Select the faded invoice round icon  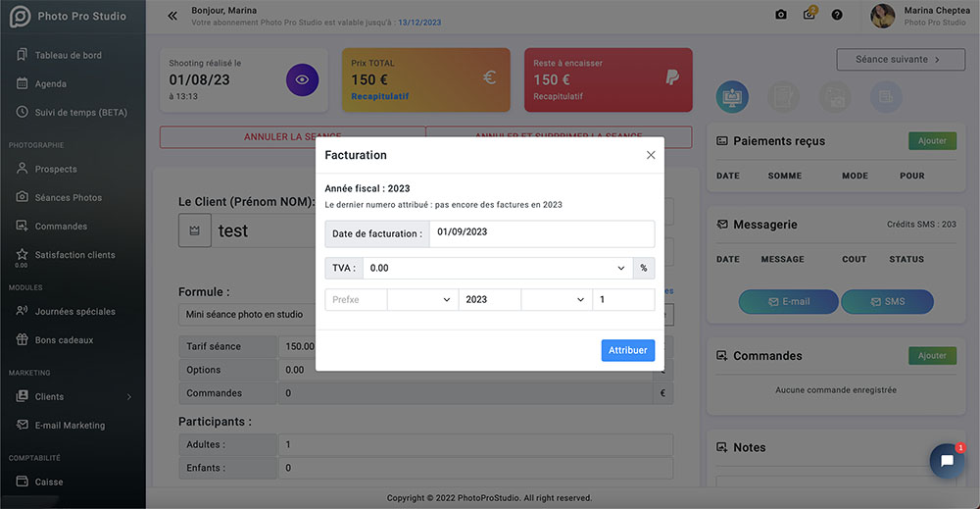point(886,97)
